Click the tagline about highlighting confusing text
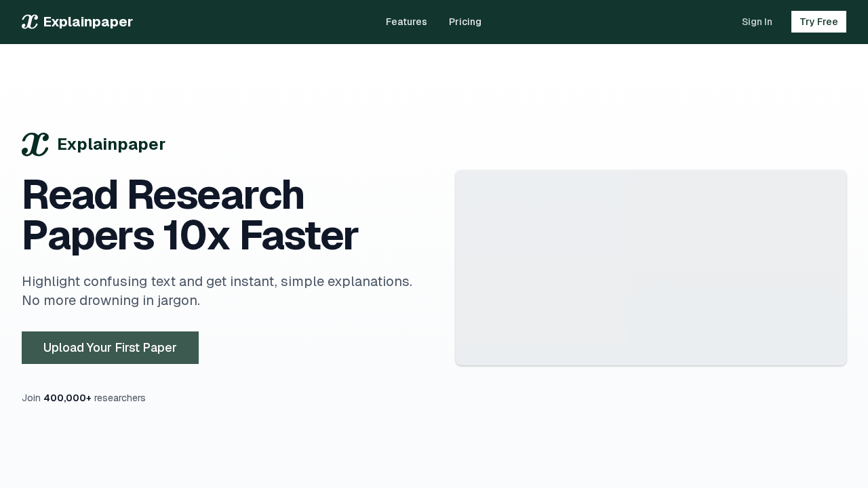Screen dimensions: 868x488 (217, 290)
